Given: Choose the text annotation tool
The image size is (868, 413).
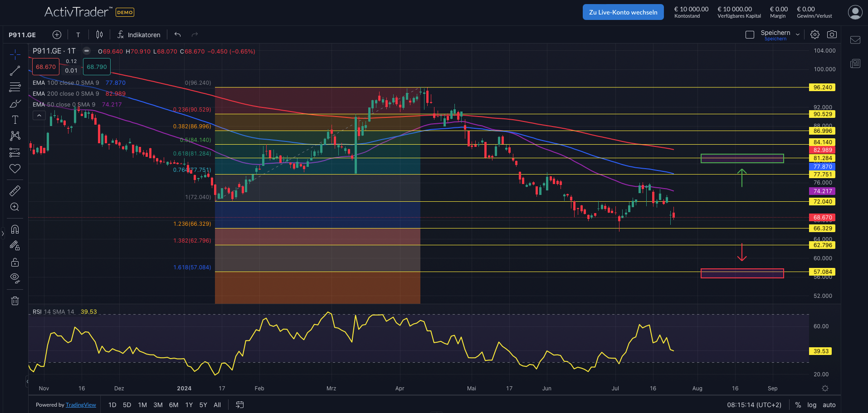Looking at the screenshot, I should tap(15, 120).
